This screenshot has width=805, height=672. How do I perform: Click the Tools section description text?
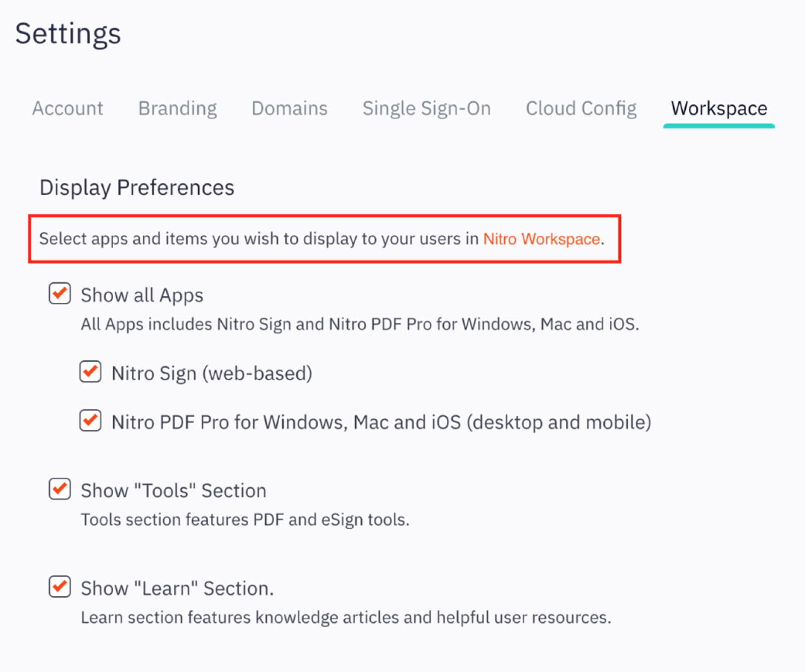245,519
